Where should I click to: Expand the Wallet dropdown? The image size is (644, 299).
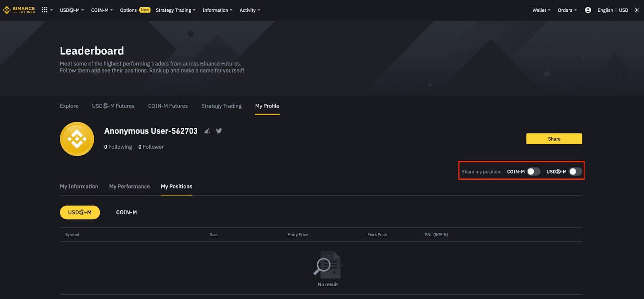(x=541, y=10)
